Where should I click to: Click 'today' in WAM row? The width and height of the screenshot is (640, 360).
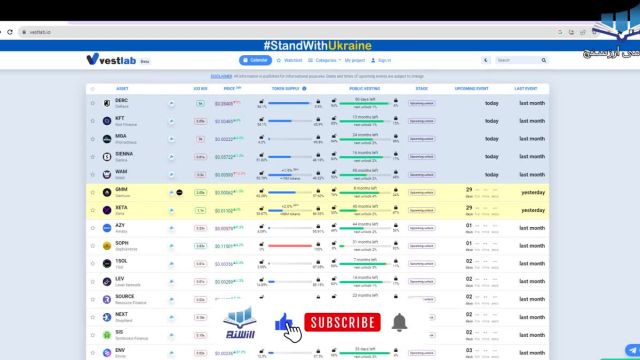[x=492, y=175]
